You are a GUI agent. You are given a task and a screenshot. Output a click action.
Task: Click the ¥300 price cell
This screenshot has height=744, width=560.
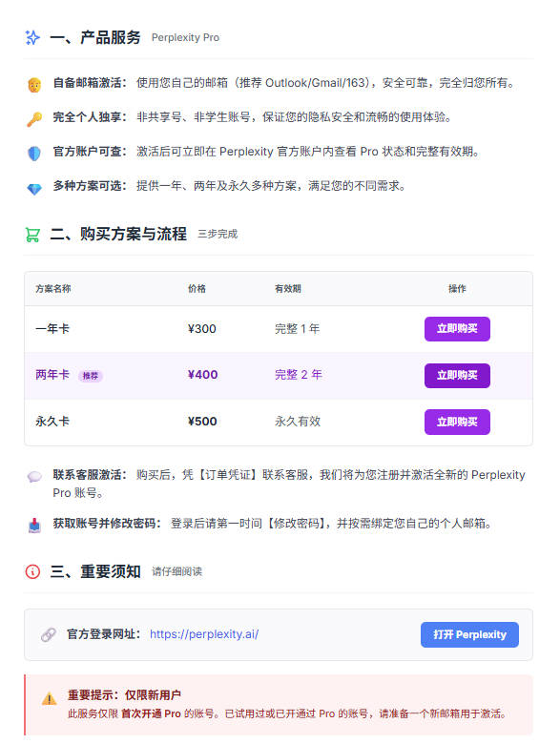[x=201, y=328]
